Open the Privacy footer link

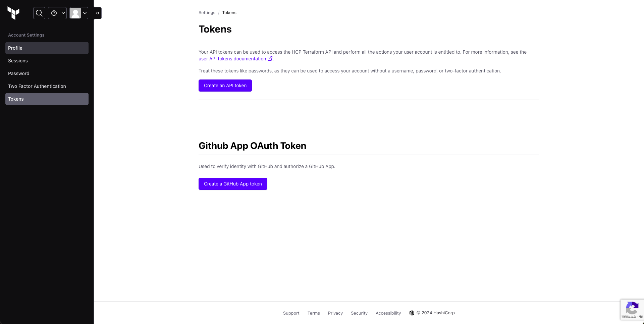pos(335,313)
